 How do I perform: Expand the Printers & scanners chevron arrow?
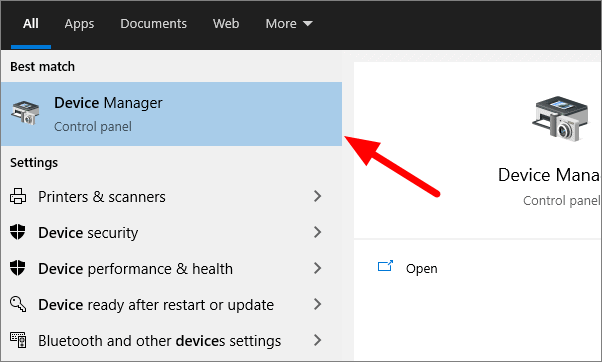click(318, 196)
